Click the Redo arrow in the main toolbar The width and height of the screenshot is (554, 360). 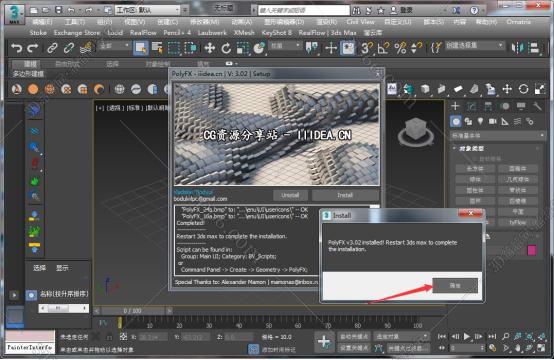[x=33, y=48]
